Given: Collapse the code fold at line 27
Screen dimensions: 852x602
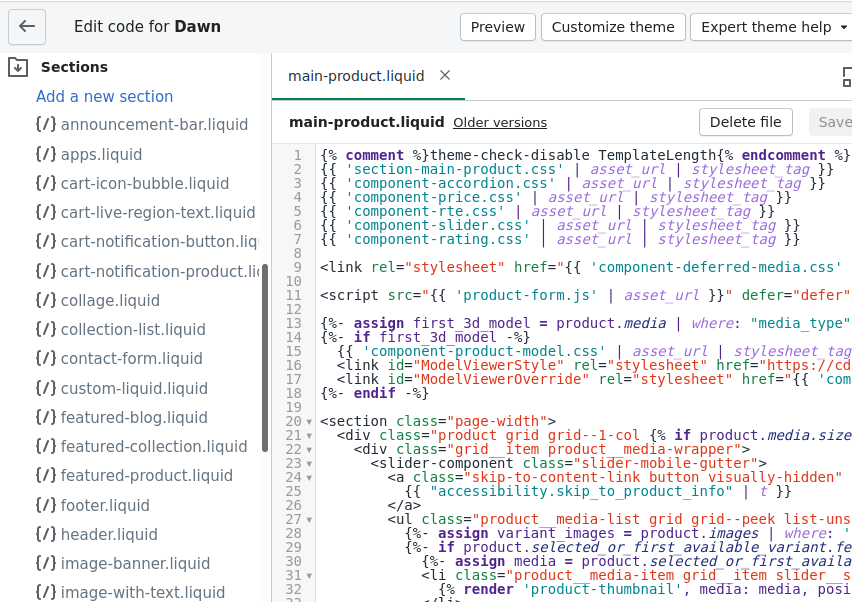Looking at the screenshot, I should coord(309,520).
